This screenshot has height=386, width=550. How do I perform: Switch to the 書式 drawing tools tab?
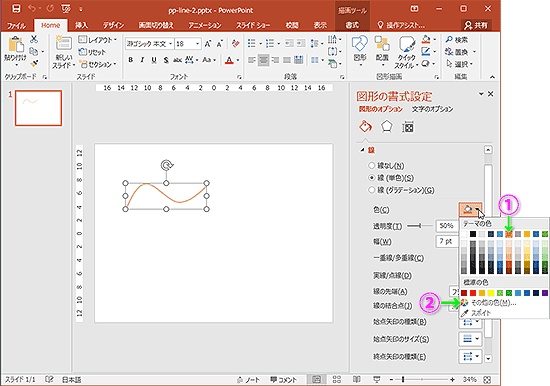[352, 25]
